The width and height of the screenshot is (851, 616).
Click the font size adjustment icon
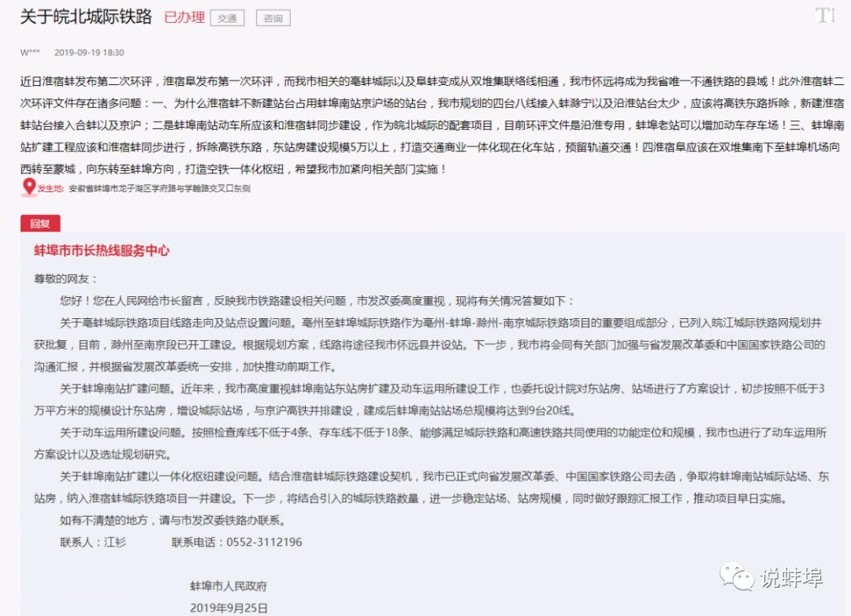[x=824, y=16]
